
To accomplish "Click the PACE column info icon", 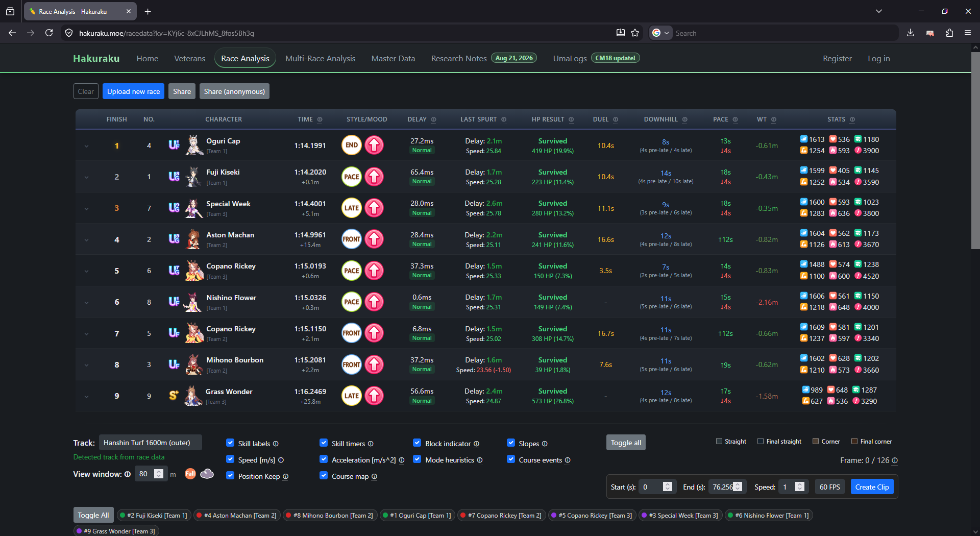I will (x=736, y=119).
